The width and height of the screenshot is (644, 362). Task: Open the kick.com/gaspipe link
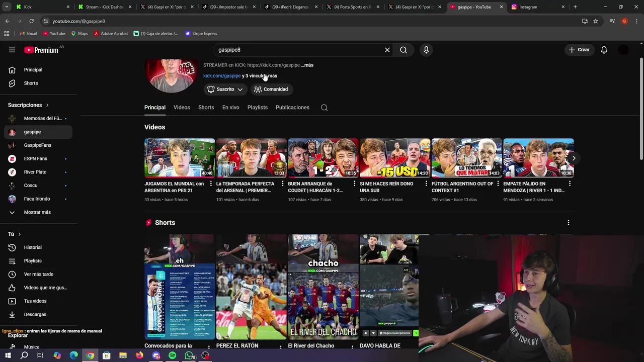point(222,76)
